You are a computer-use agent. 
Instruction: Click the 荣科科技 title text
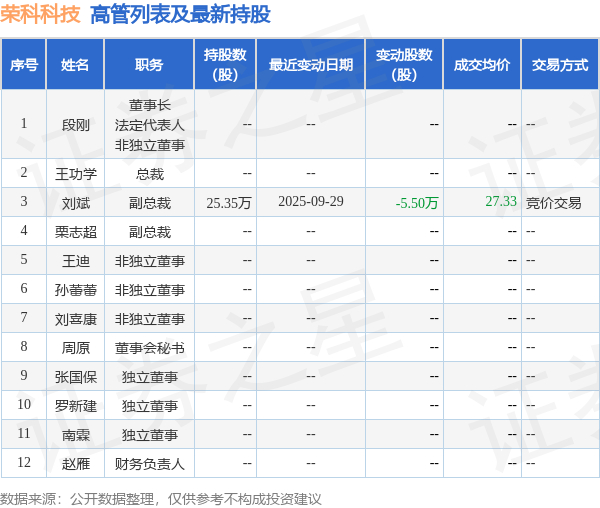tap(40, 14)
